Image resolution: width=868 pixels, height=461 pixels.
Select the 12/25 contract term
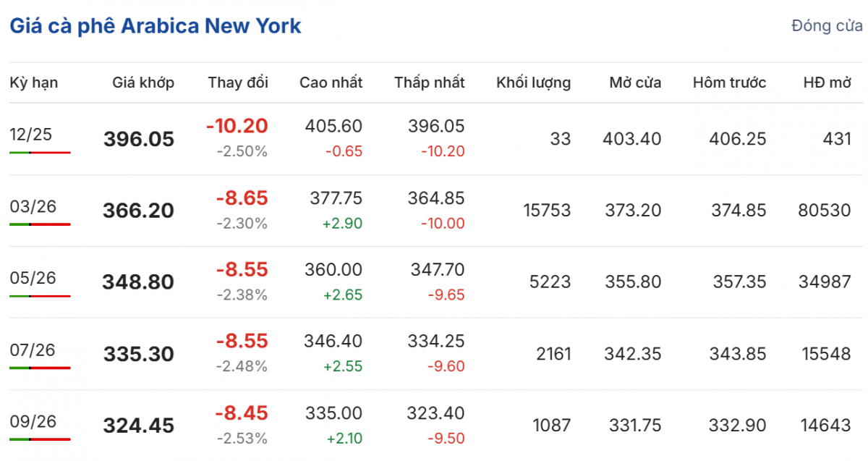(31, 134)
